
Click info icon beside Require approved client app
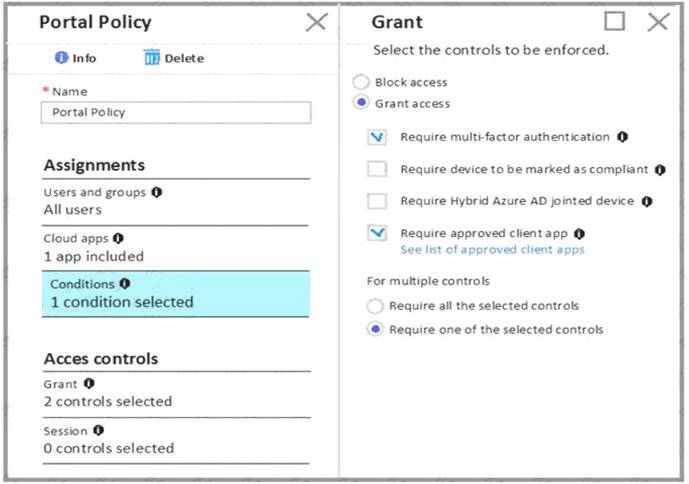tap(579, 233)
